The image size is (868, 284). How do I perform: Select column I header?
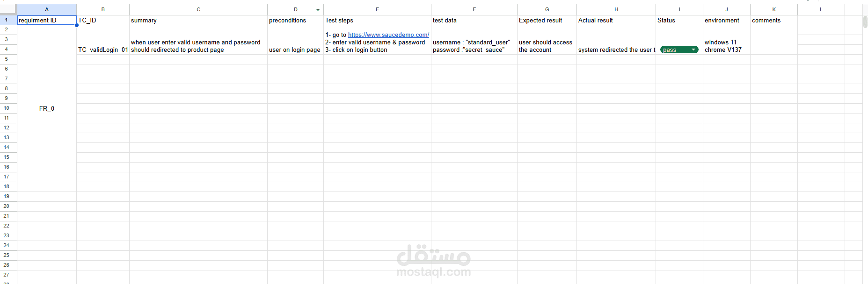click(679, 9)
